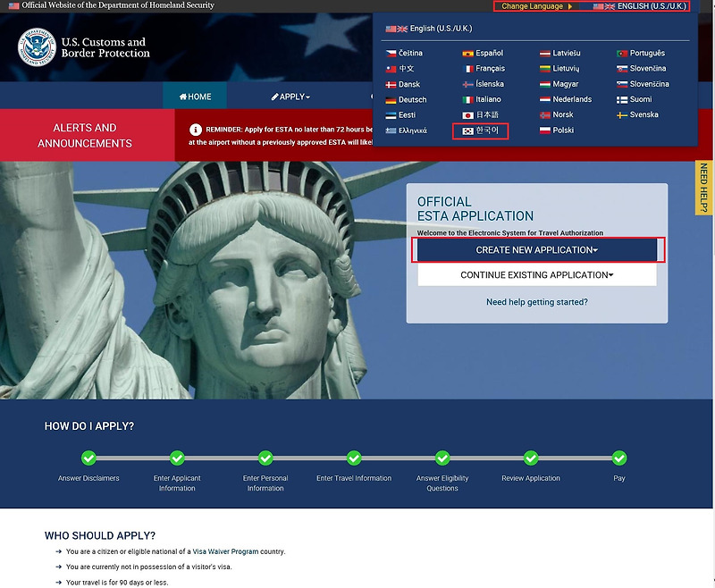The height and width of the screenshot is (588, 715).
Task: Click the Enter Personal Information step checkmark
Action: [x=265, y=458]
